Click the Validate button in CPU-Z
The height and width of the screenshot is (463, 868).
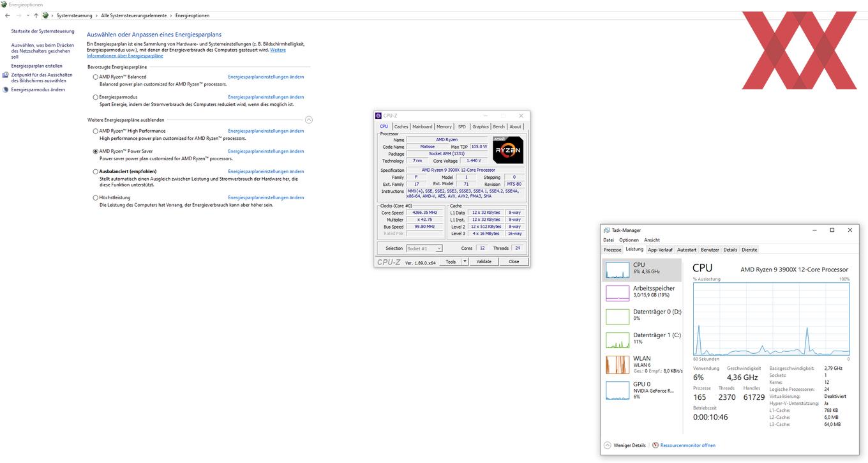click(484, 262)
